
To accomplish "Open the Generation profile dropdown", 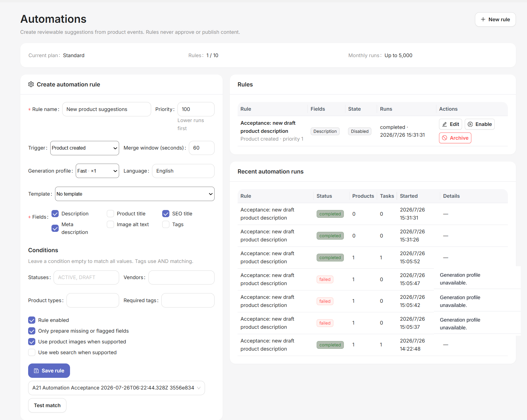I will [x=97, y=171].
